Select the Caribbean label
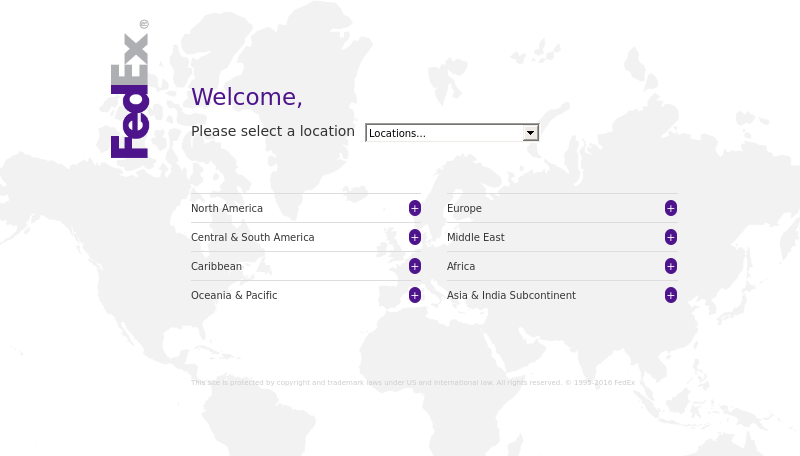This screenshot has width=800, height=456. (216, 266)
